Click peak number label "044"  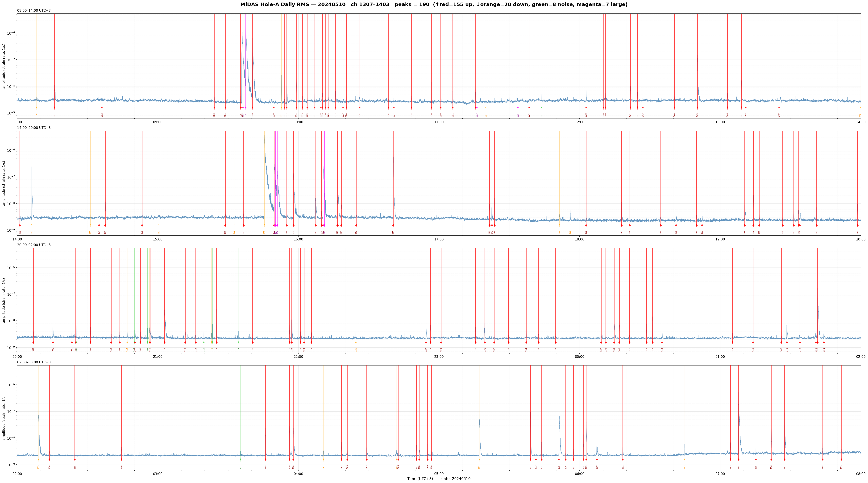(x=674, y=115)
